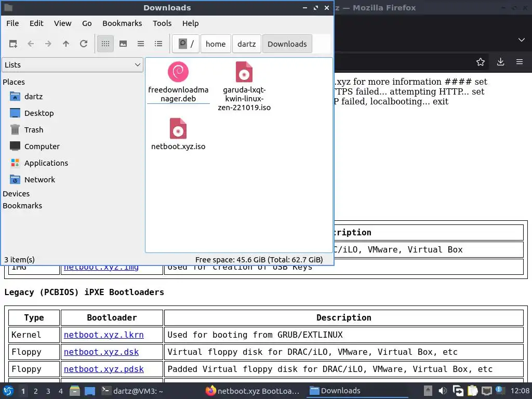Click the show desktop panel icon

[89, 391]
